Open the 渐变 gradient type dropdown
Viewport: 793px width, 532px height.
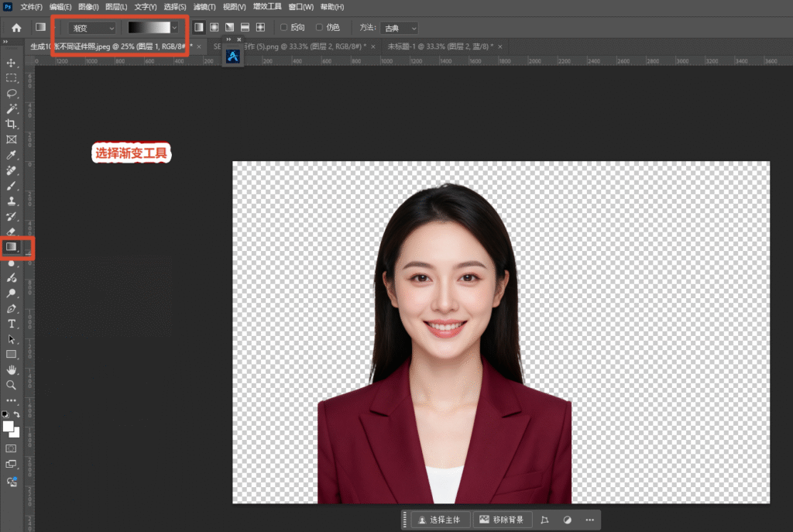tap(93, 29)
